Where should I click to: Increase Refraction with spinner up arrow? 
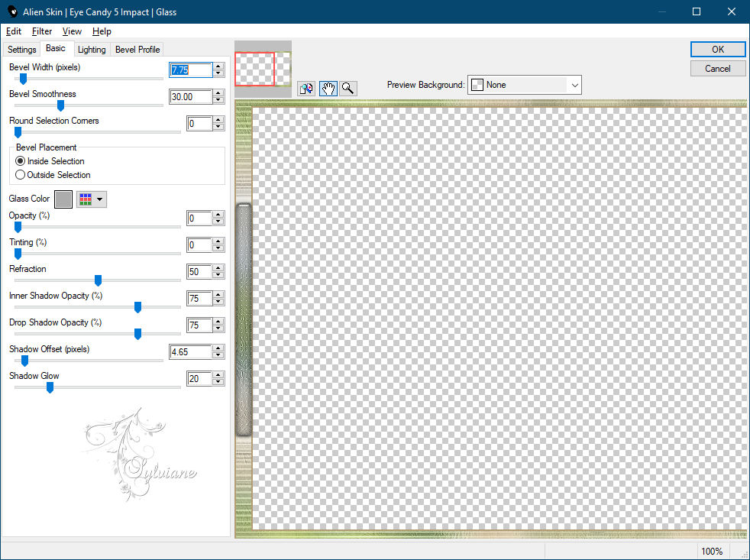click(x=218, y=268)
